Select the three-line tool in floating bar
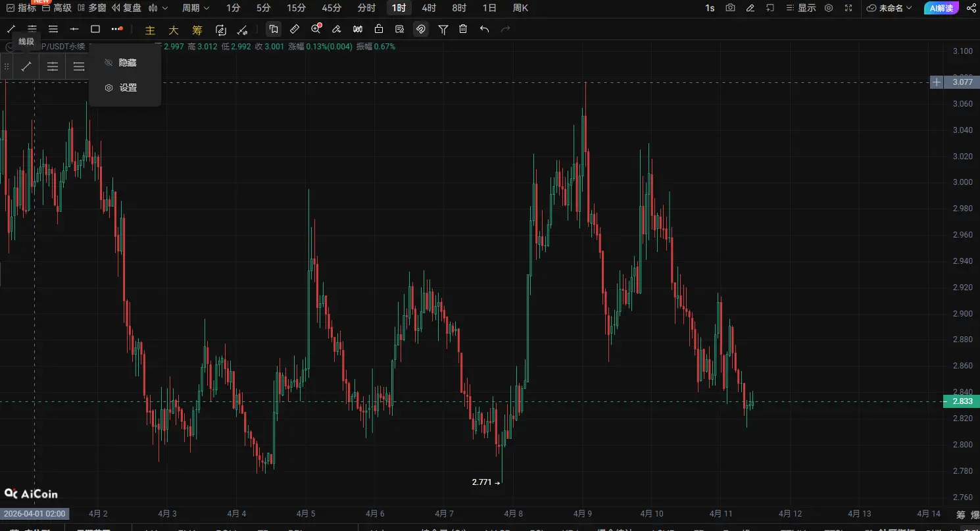The width and height of the screenshot is (980, 531). tap(78, 66)
